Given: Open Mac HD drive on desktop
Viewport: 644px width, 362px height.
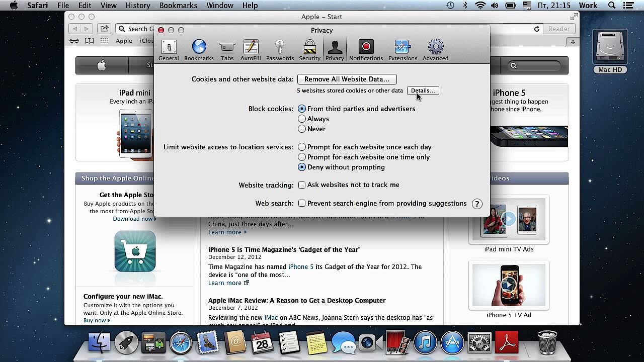Looking at the screenshot, I should coord(610,52).
